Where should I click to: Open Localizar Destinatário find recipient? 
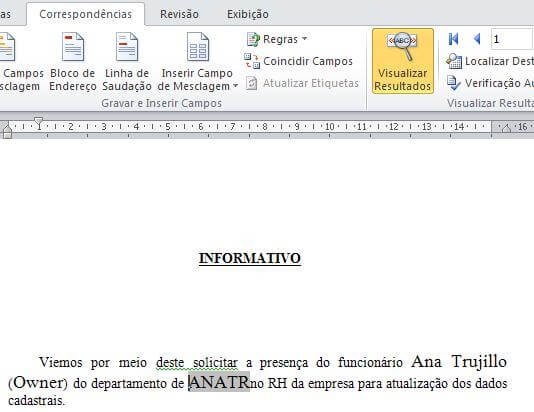tap(490, 61)
